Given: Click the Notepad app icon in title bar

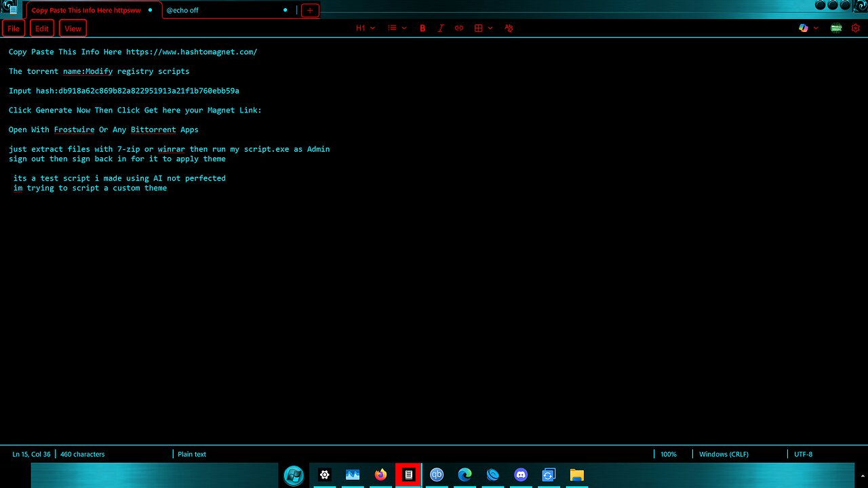Looking at the screenshot, I should (x=13, y=9).
